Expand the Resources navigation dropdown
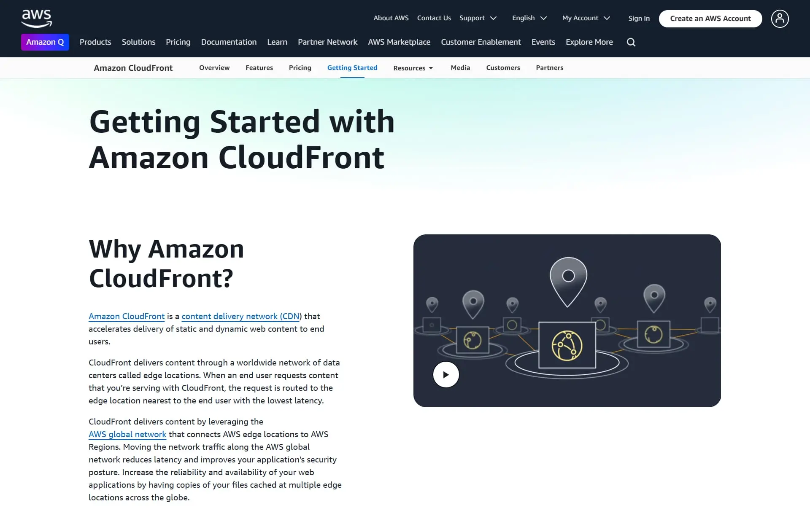810x532 pixels. (x=413, y=68)
